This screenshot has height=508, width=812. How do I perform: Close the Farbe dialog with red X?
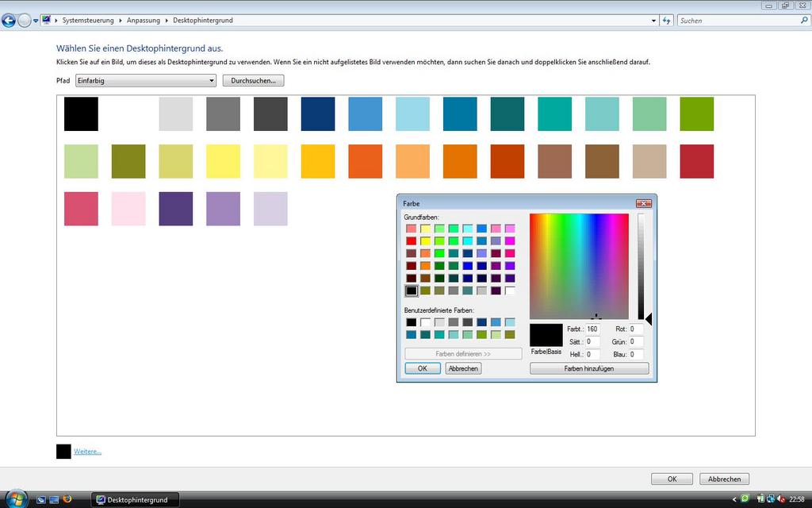click(643, 203)
